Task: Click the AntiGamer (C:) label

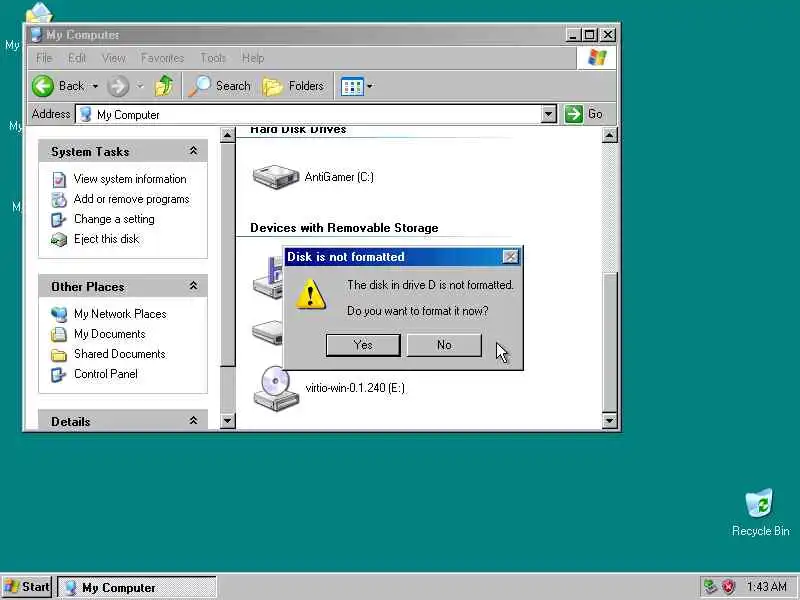Action: click(x=339, y=177)
